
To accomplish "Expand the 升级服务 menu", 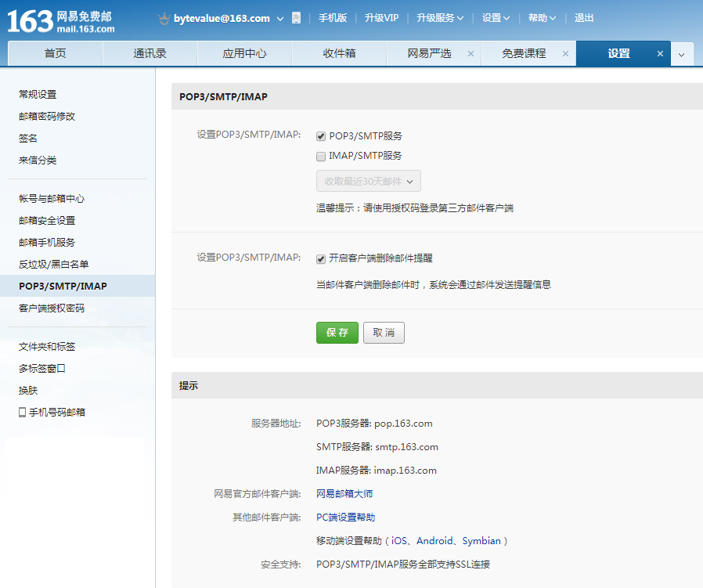I will tap(439, 18).
